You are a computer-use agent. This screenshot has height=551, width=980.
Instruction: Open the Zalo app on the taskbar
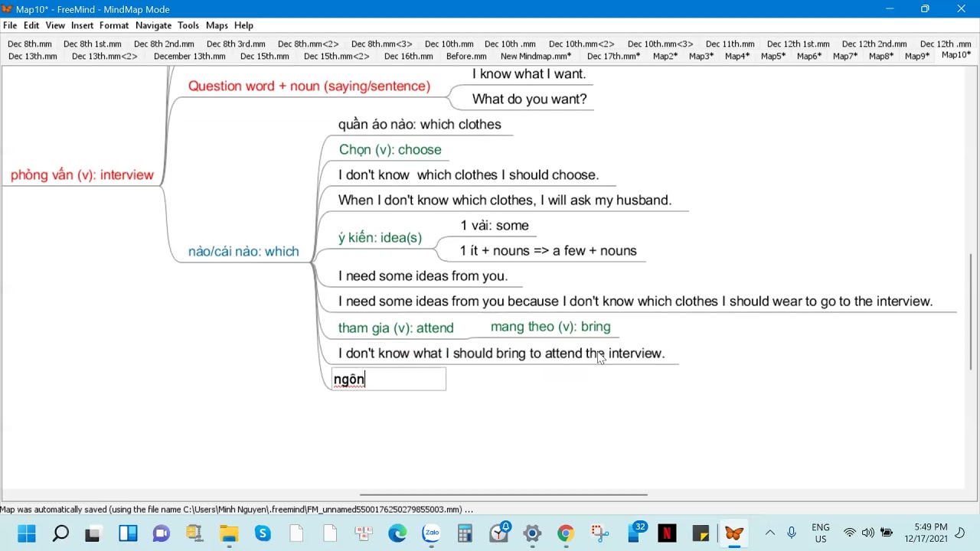click(432, 533)
